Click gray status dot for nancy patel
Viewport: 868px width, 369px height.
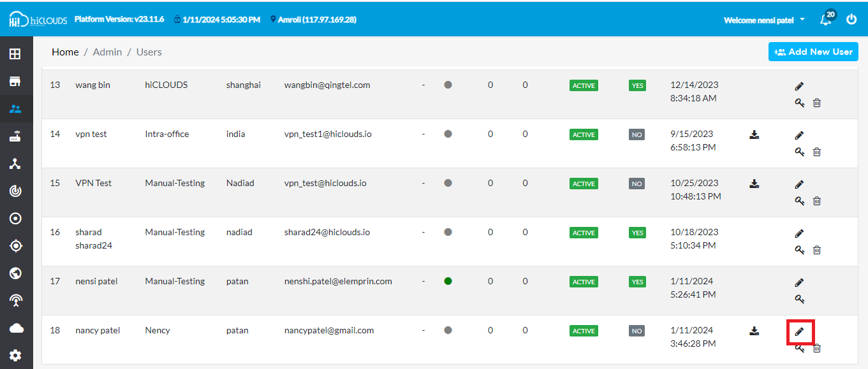pos(448,330)
